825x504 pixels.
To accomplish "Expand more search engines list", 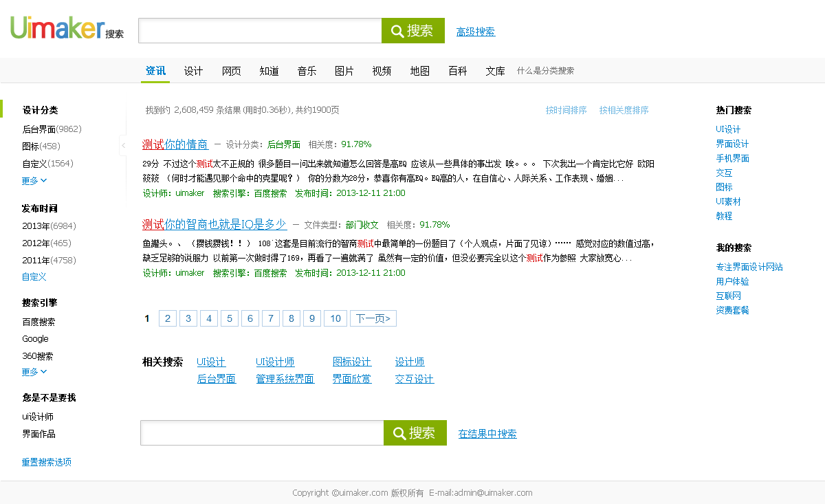I will (34, 372).
